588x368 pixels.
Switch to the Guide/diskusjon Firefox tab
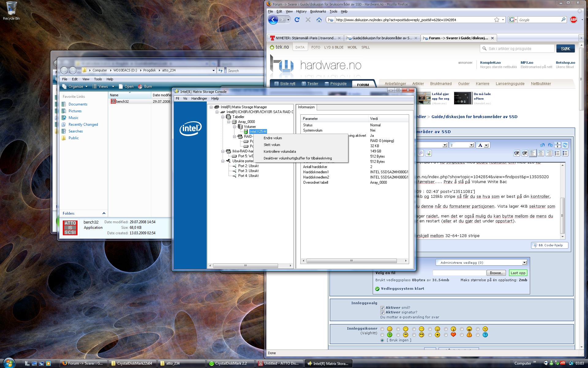382,38
